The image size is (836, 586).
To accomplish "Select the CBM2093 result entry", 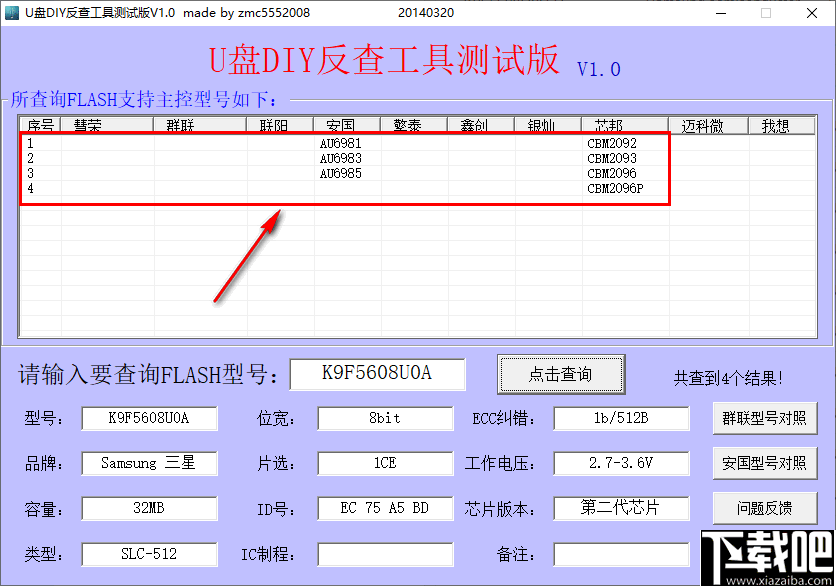I will click(612, 158).
